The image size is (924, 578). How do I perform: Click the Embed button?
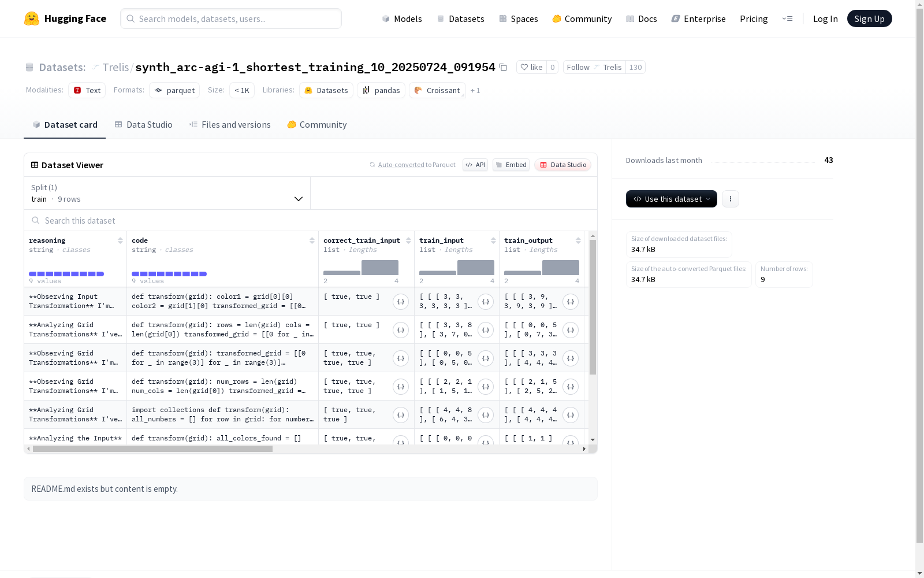pos(511,165)
